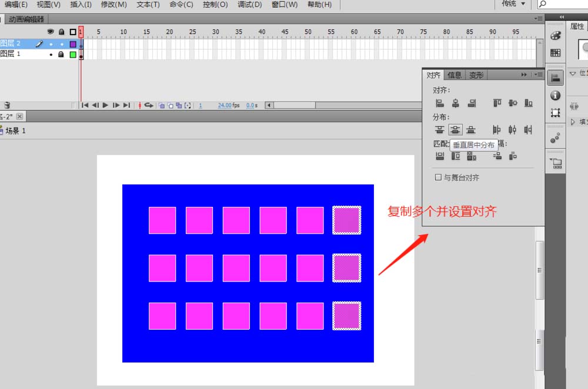Click the space evenly horizontally icon
Screen dimensions: 588x389
point(513,156)
